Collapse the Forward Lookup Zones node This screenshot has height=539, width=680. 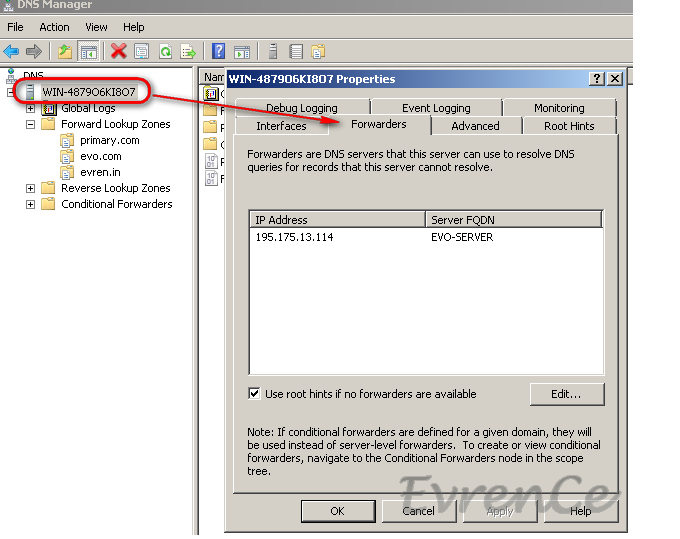tap(31, 124)
